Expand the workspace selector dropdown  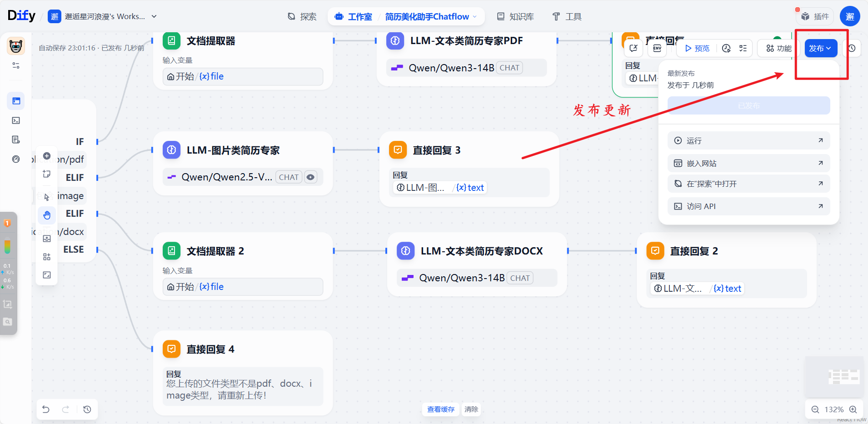tap(155, 16)
